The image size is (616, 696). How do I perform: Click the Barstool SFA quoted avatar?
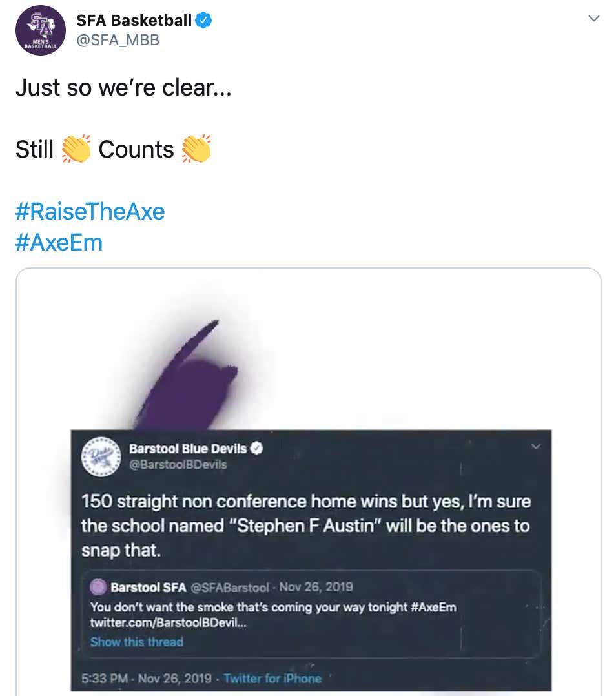98,587
